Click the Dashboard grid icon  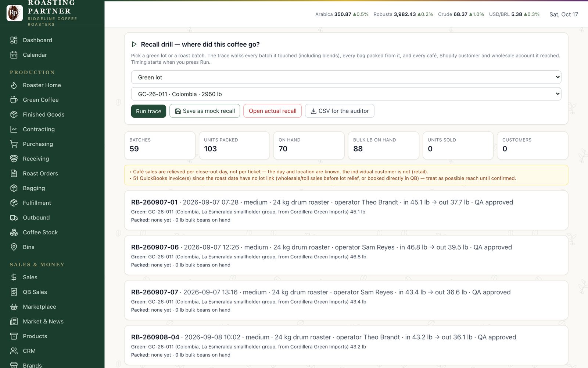(14, 40)
